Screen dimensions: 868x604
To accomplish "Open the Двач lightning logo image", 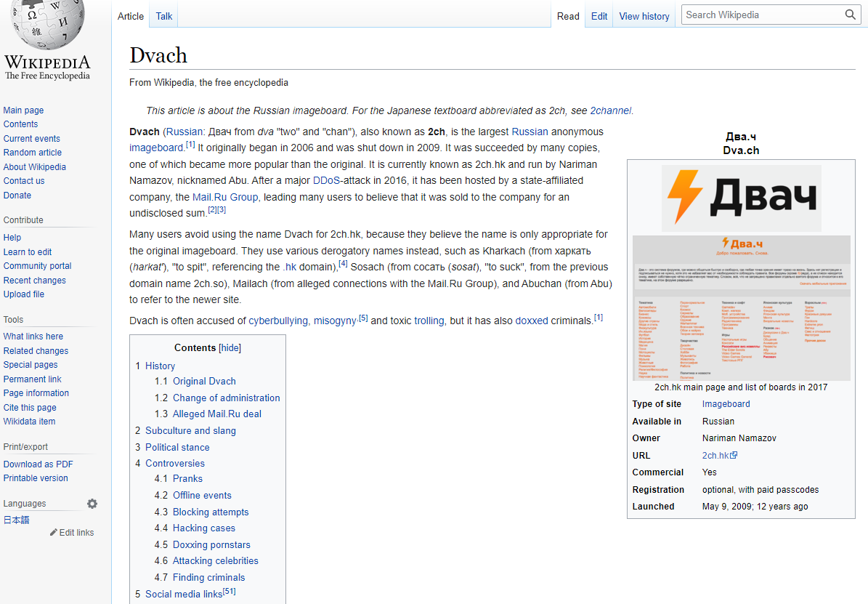I will coord(741,198).
